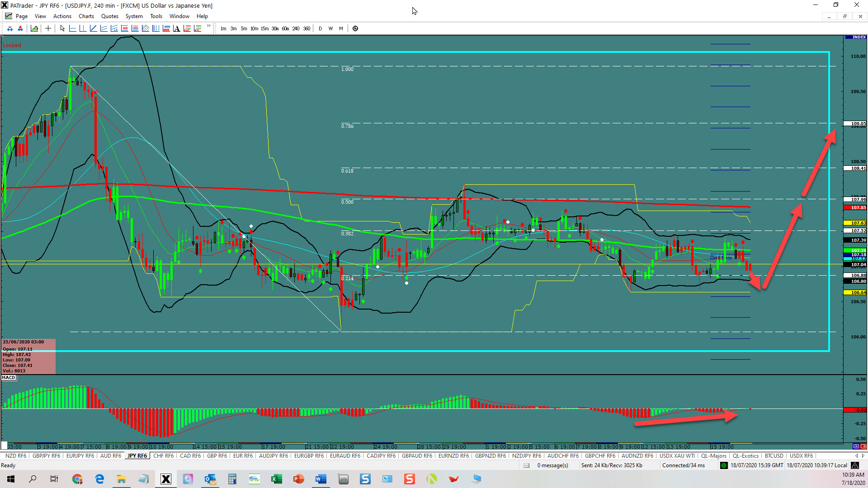The width and height of the screenshot is (868, 488).
Task: Click the horizontal line drawing tool
Action: tap(72, 28)
